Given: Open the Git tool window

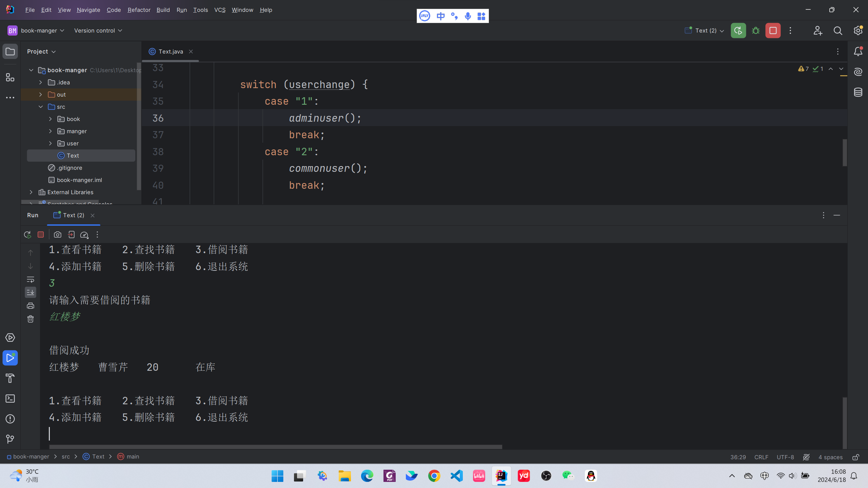Looking at the screenshot, I should tap(10, 439).
